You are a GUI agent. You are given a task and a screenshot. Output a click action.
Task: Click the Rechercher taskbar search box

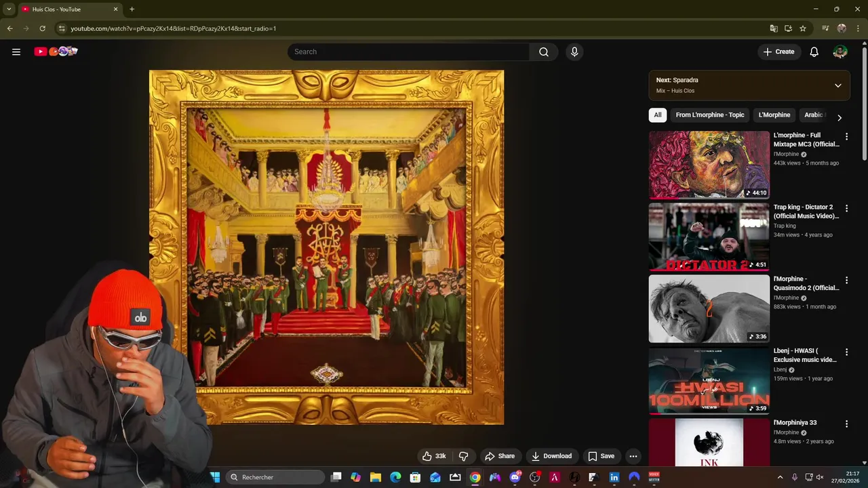pos(275,477)
